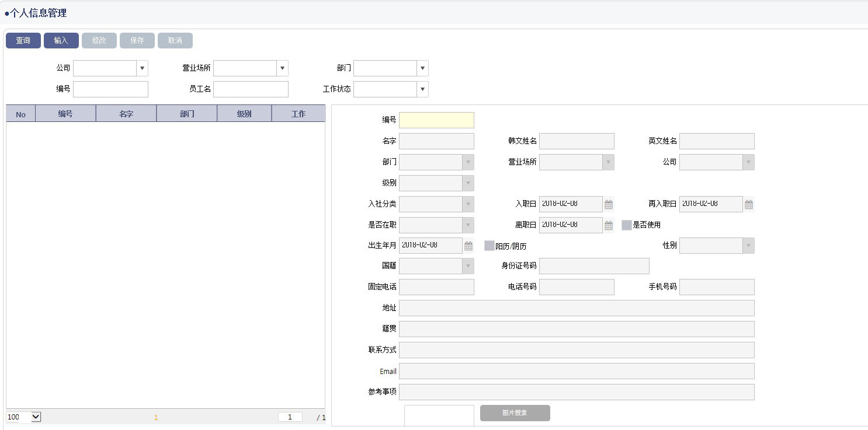868x430 pixels.
Task: Toggle the 阳历/阴历 checkbox
Action: (x=489, y=245)
